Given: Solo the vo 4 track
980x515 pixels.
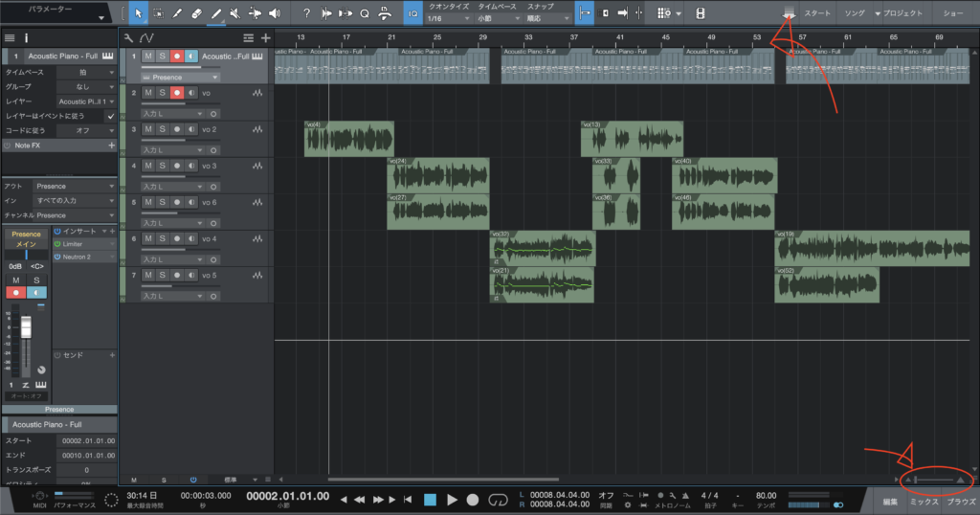Looking at the screenshot, I should click(163, 238).
